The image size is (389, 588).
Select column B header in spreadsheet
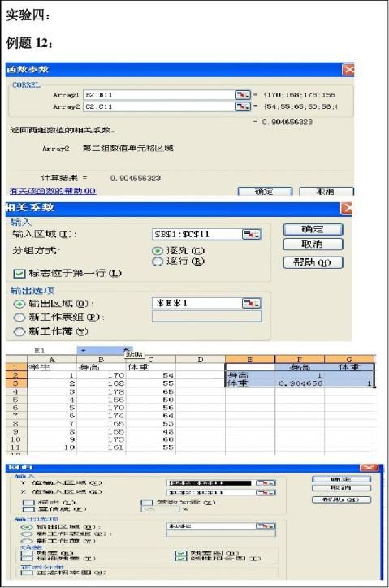click(101, 359)
